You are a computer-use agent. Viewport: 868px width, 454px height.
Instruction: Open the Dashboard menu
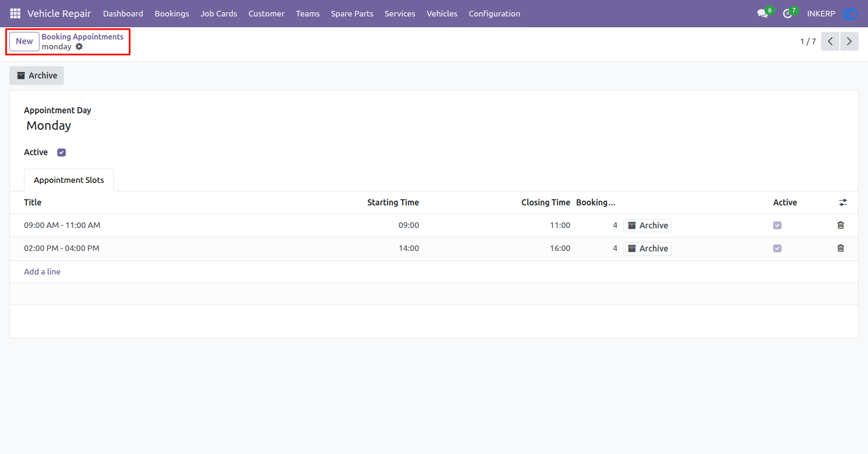123,14
